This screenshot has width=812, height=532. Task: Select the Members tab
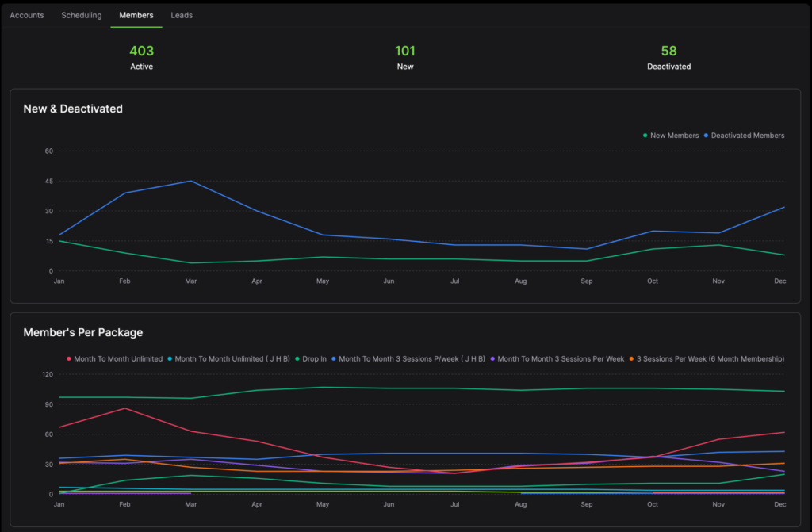pyautogui.click(x=136, y=15)
